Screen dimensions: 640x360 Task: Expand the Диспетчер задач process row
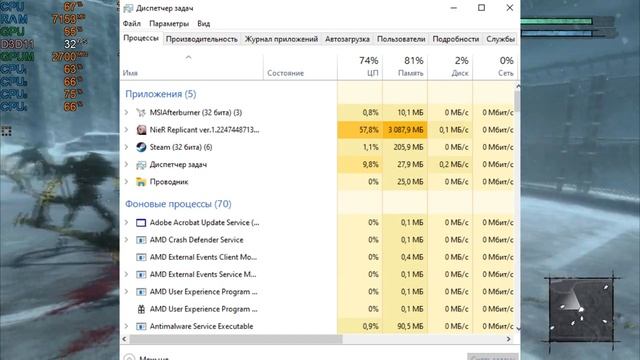(127, 164)
